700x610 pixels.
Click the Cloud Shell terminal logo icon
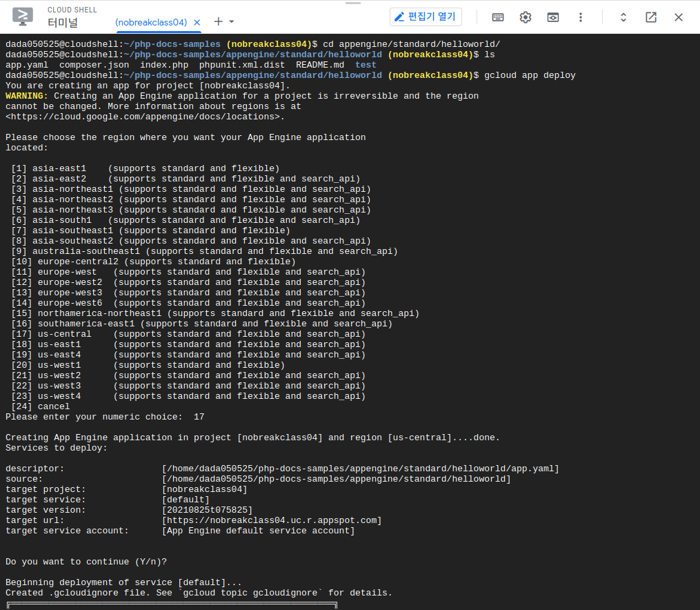click(x=22, y=17)
